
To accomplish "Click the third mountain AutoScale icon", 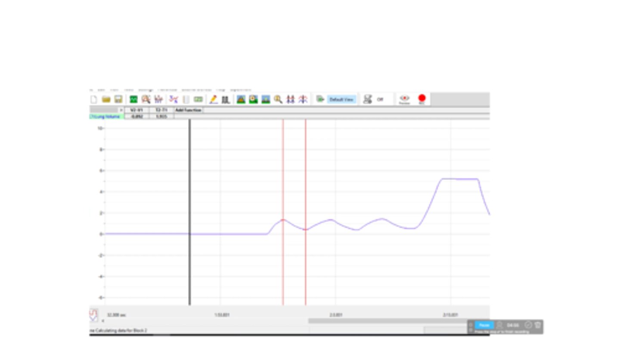I will click(x=266, y=99).
